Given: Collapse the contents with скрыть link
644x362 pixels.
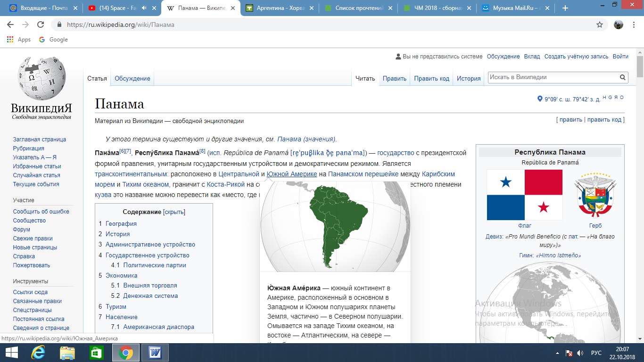Looking at the screenshot, I should coord(174,212).
